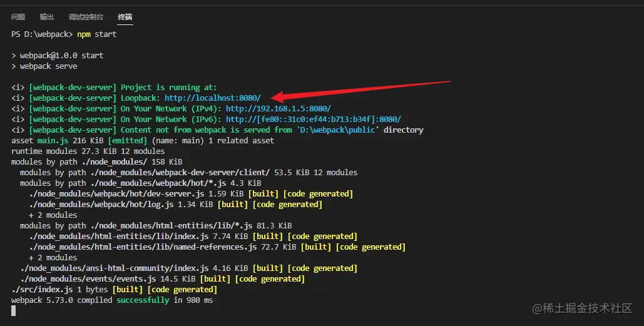Click the webpack-dev-server/client/ 53.5 KiB line
This screenshot has height=326, width=644.
click(188, 173)
